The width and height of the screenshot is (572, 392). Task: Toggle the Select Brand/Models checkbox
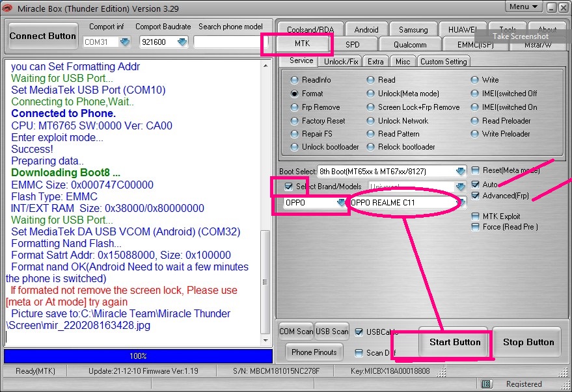(x=288, y=187)
